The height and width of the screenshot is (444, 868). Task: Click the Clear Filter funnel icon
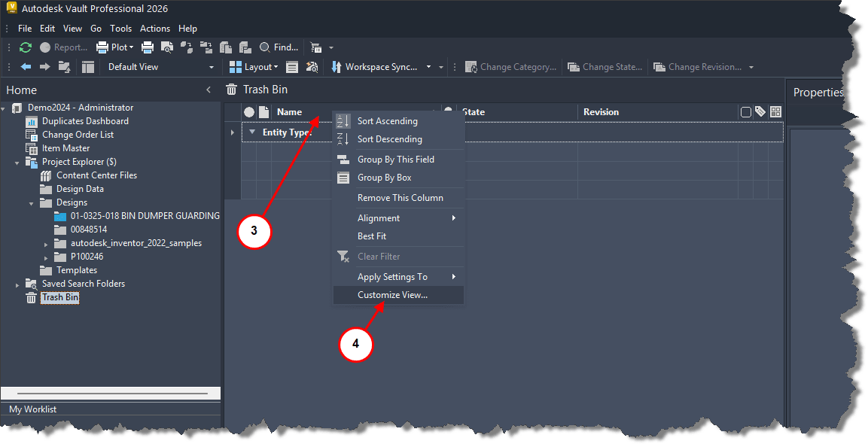(343, 257)
